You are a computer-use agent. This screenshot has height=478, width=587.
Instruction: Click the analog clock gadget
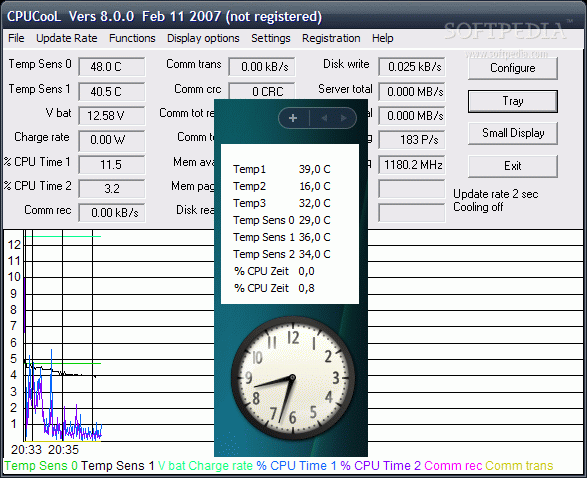click(292, 377)
